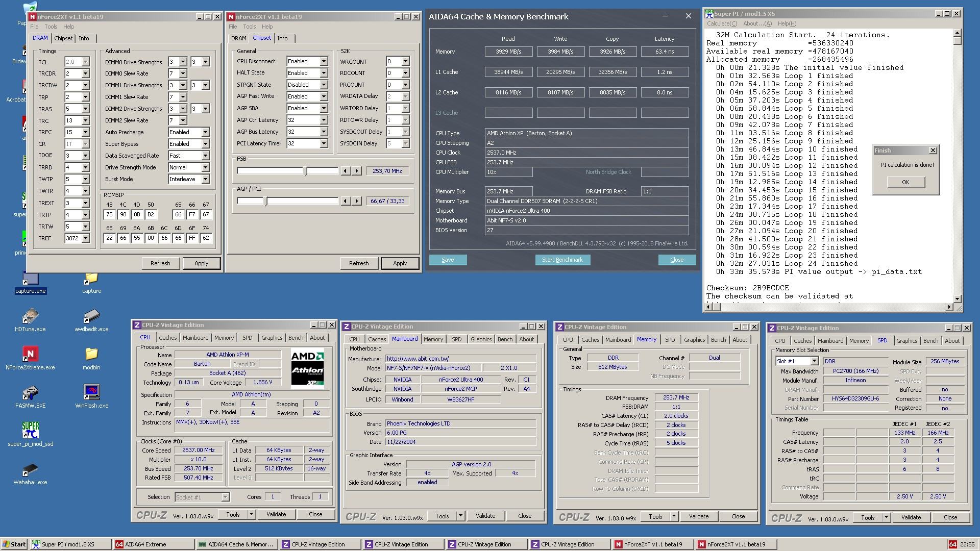The height and width of the screenshot is (551, 980).
Task: Click AGP / PCI slider left arrow
Action: click(346, 201)
